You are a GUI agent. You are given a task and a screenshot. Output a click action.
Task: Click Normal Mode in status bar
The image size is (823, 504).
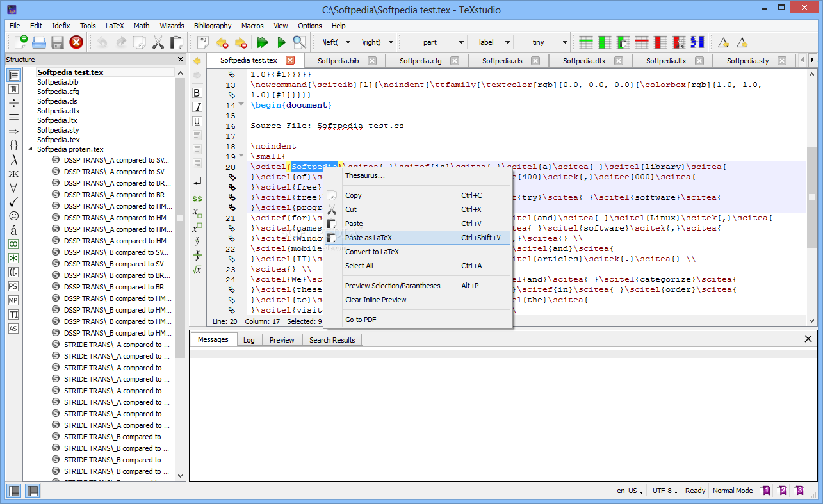click(733, 491)
